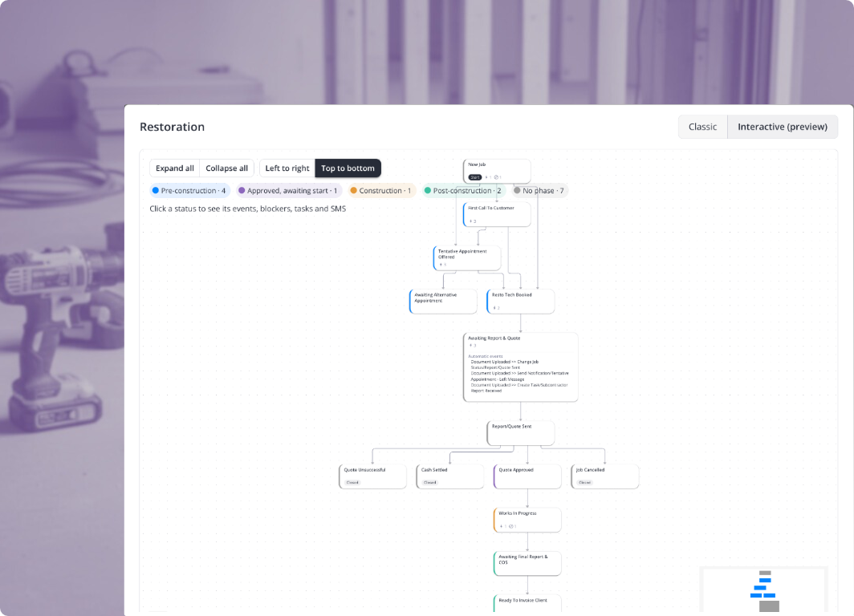Click the event count icon on First Call To Customer
This screenshot has height=616, width=854.
pos(472,221)
